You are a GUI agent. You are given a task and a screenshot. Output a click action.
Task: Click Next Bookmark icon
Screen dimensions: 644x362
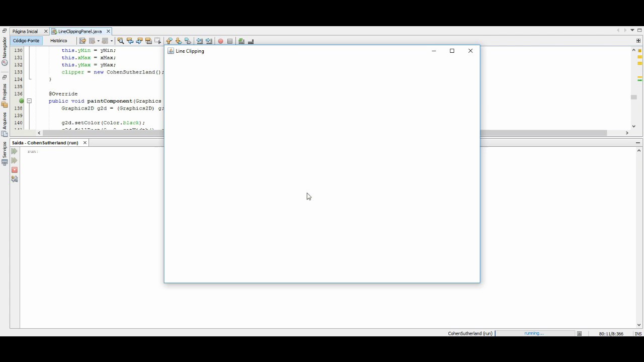pos(179,41)
